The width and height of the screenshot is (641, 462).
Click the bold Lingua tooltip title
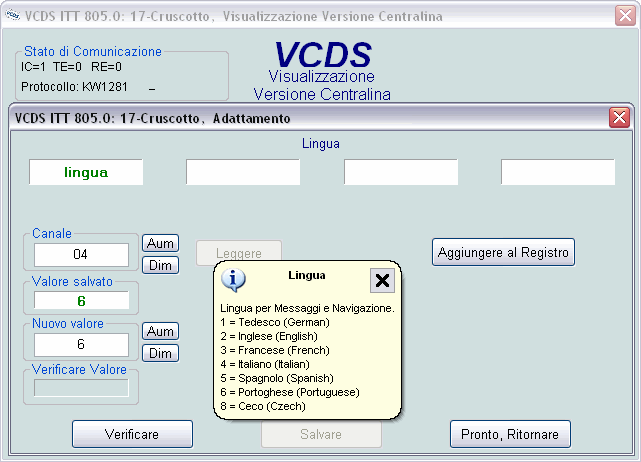307,275
